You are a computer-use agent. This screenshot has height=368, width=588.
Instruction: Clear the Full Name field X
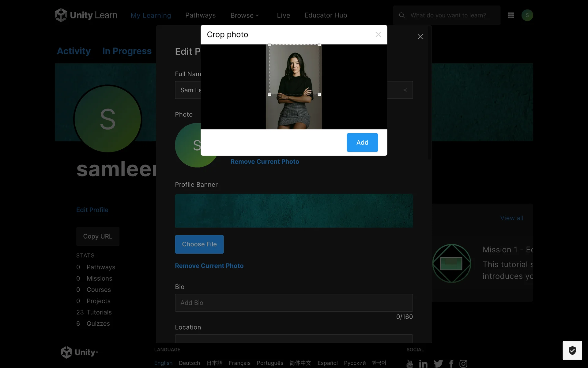405,90
